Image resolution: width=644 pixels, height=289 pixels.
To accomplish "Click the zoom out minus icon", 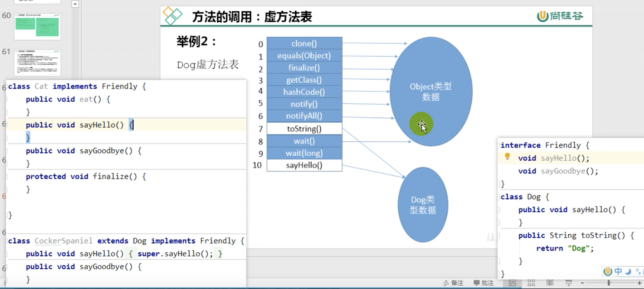I will pos(582,283).
